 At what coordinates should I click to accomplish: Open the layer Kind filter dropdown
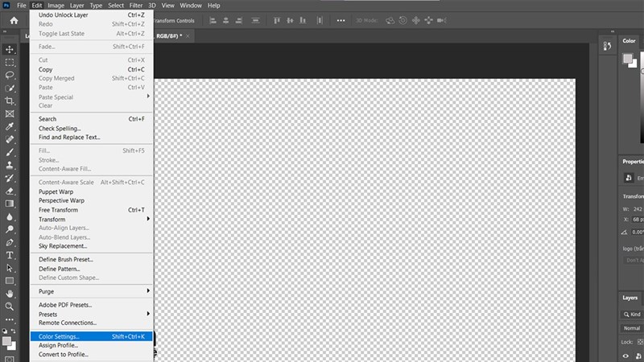634,313
